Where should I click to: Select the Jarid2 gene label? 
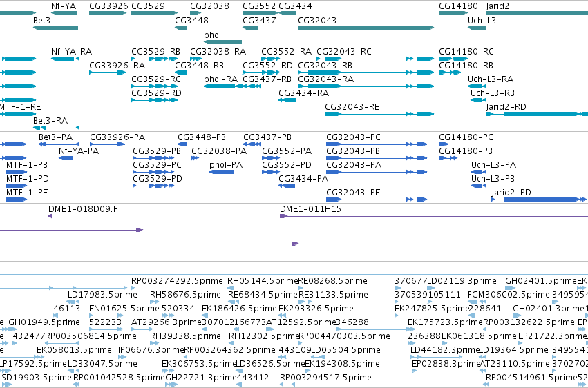point(497,6)
